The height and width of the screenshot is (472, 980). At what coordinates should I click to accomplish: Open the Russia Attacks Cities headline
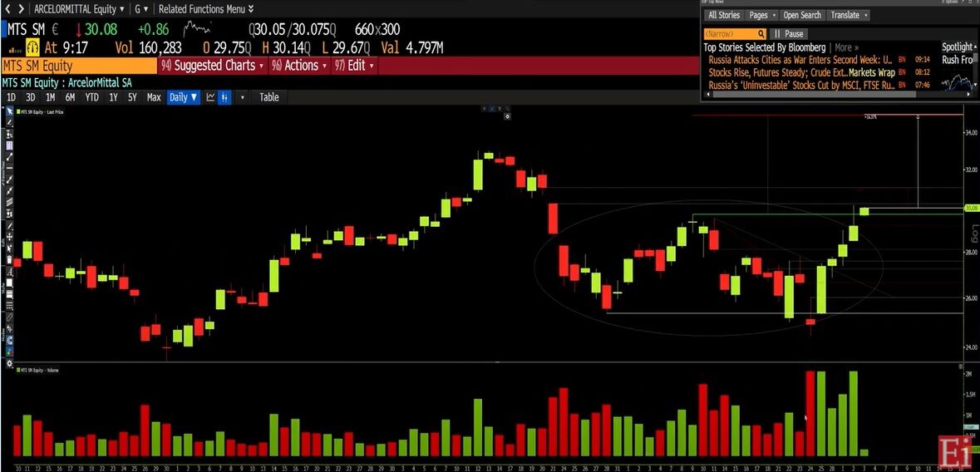pyautogui.click(x=800, y=60)
